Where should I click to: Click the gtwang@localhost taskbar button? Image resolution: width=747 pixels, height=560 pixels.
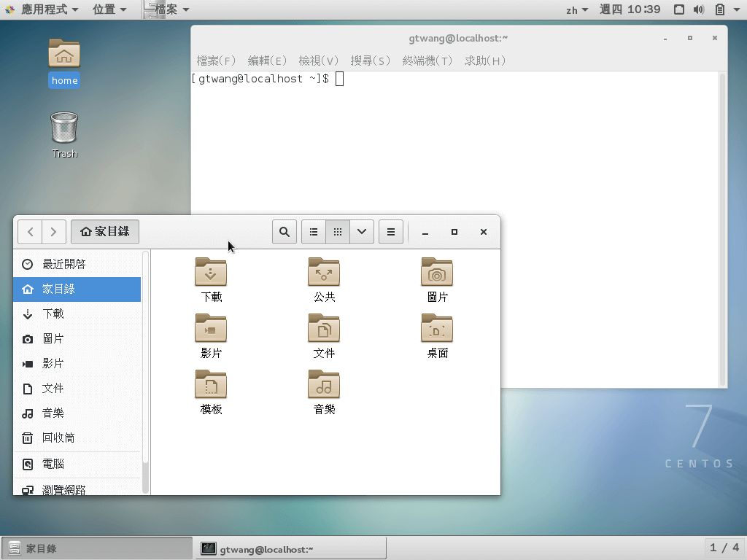290,548
